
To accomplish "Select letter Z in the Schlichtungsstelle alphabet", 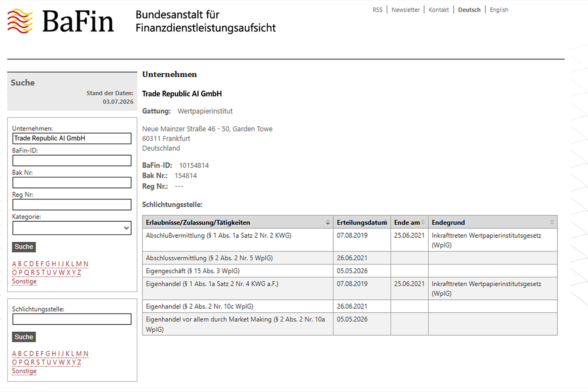I will [79, 362].
